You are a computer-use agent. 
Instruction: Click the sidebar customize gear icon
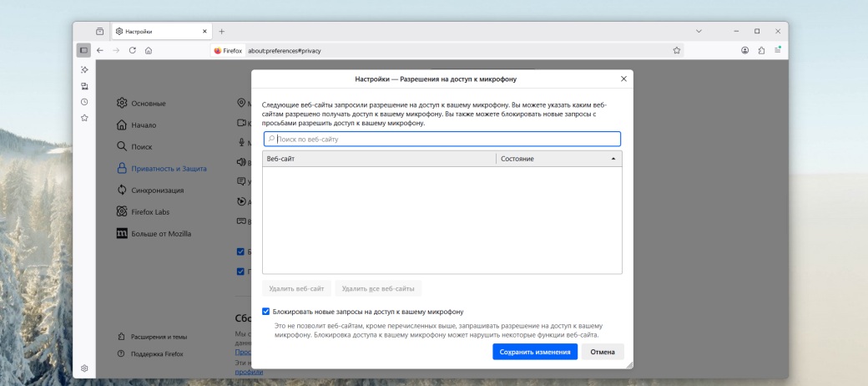[x=84, y=368]
